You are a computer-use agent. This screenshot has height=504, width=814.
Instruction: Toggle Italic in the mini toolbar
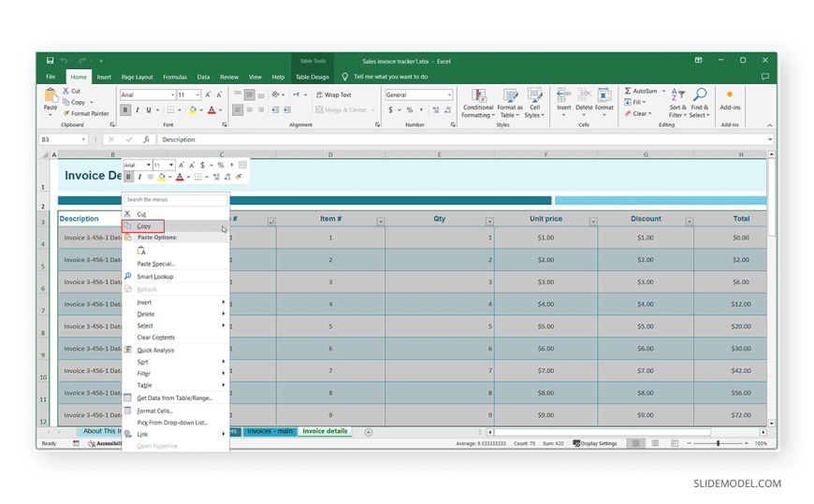click(139, 177)
